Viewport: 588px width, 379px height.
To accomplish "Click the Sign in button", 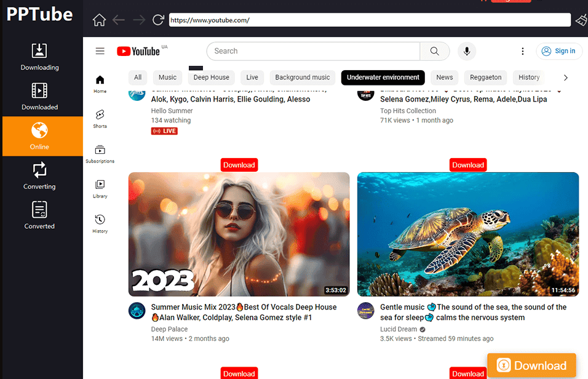I will tap(559, 51).
